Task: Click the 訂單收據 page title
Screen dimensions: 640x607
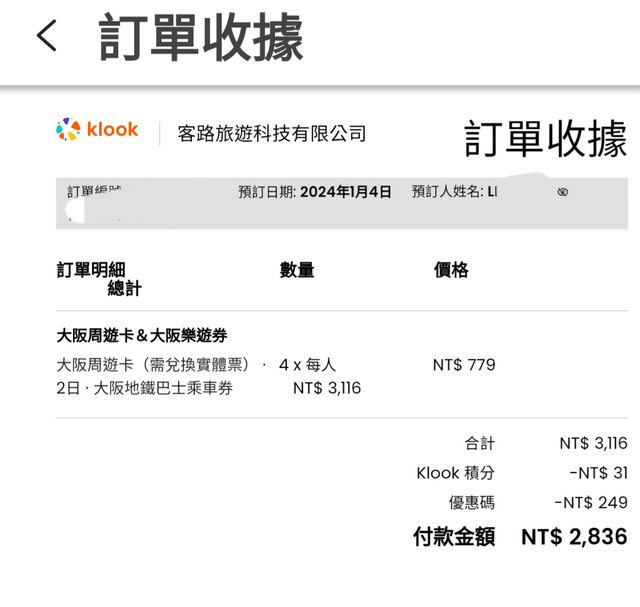Action: pos(200,39)
